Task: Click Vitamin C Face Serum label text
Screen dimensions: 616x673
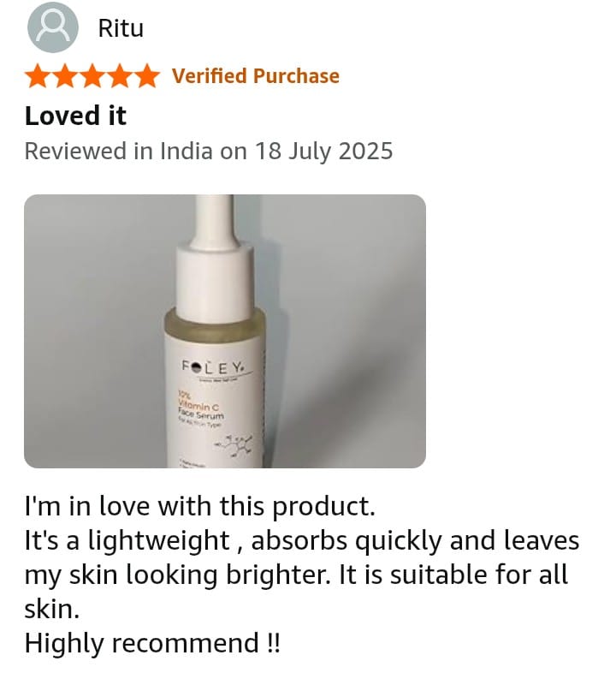Action: tap(200, 408)
